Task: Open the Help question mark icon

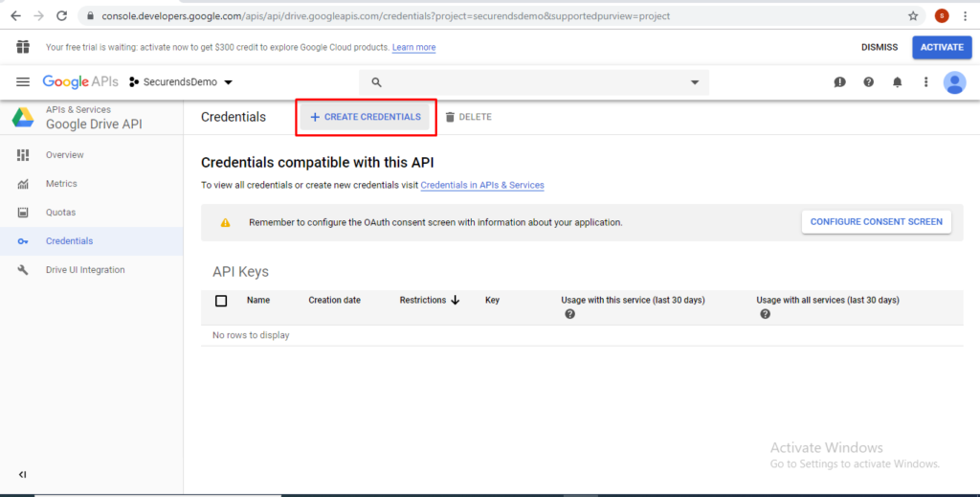Action: click(x=869, y=82)
